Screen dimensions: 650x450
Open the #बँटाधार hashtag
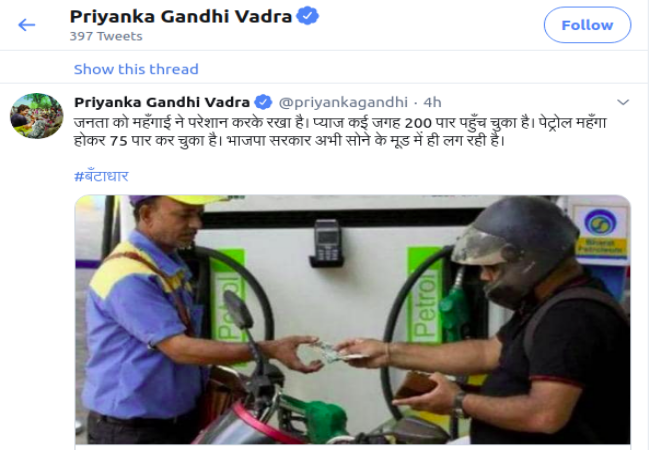pos(101,176)
